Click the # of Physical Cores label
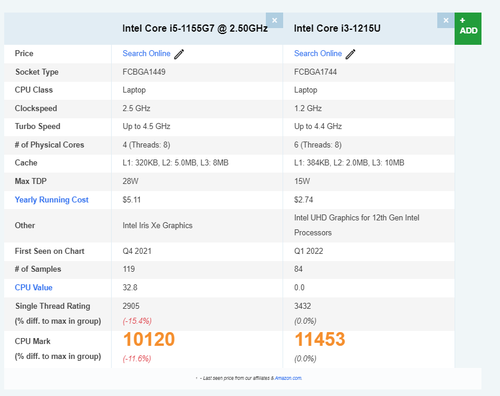The width and height of the screenshot is (500, 396). (49, 145)
